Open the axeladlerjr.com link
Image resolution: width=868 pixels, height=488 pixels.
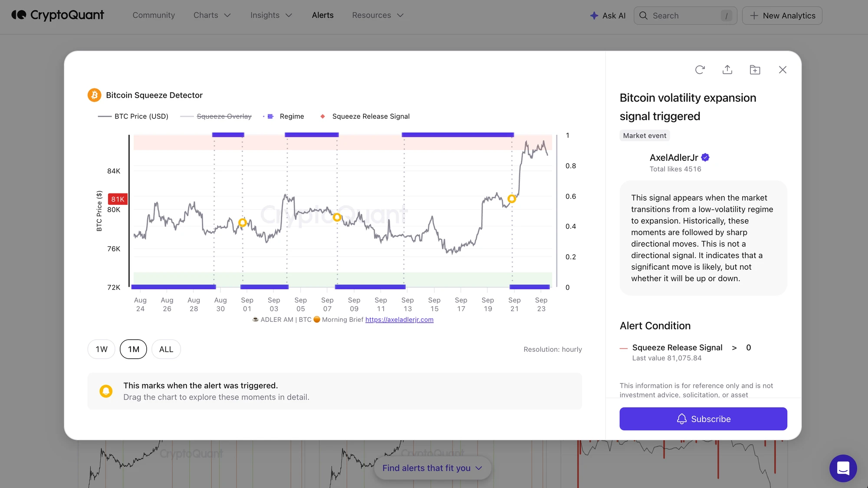pyautogui.click(x=399, y=320)
